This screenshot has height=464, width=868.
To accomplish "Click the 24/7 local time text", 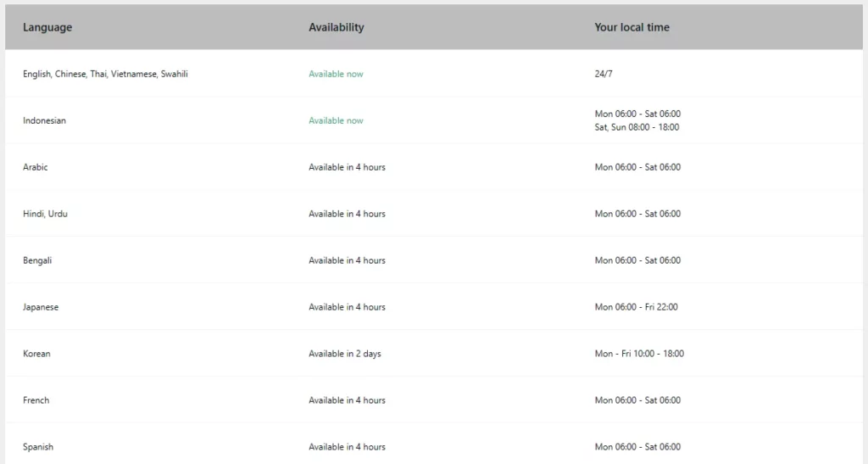I will pyautogui.click(x=604, y=74).
